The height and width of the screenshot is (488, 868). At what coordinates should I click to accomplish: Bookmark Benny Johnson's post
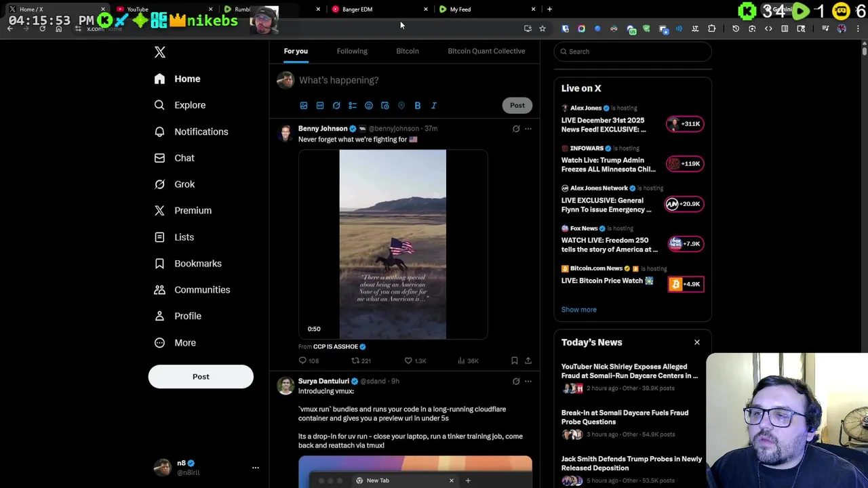(514, 361)
